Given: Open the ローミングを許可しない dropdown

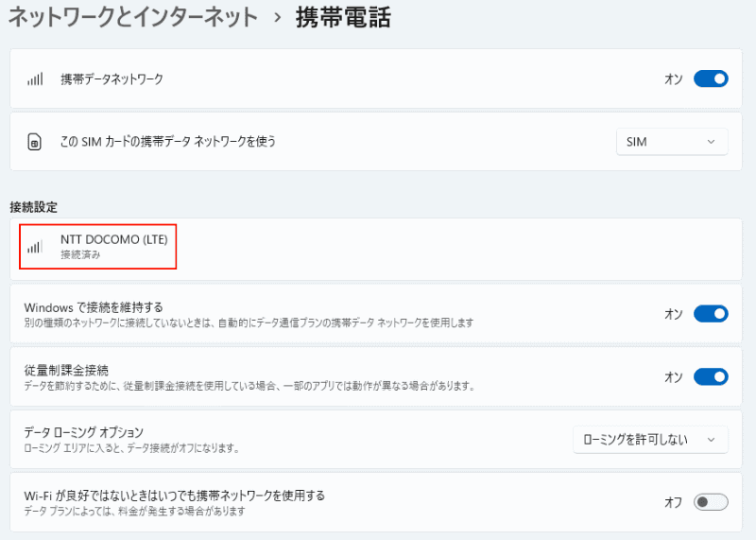Looking at the screenshot, I should tap(650, 440).
